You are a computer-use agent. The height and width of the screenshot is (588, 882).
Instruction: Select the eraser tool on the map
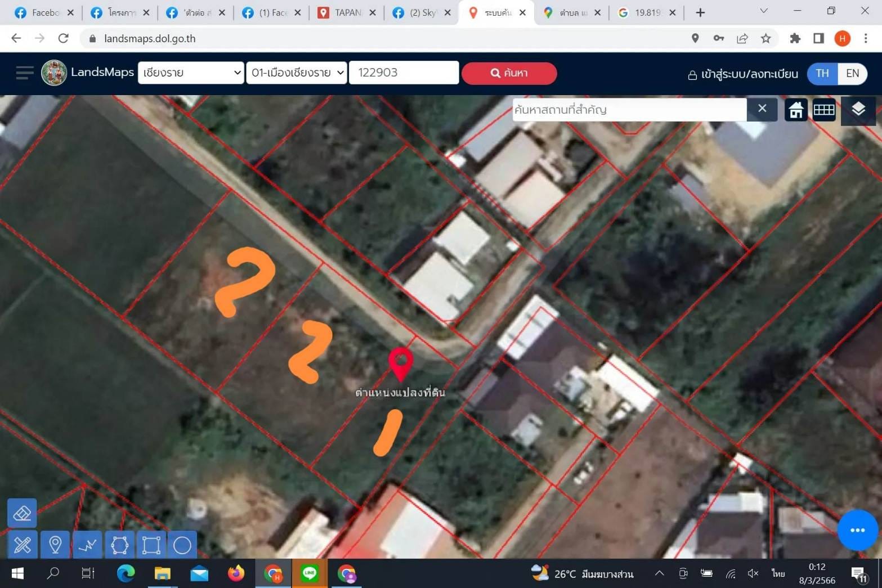click(22, 513)
